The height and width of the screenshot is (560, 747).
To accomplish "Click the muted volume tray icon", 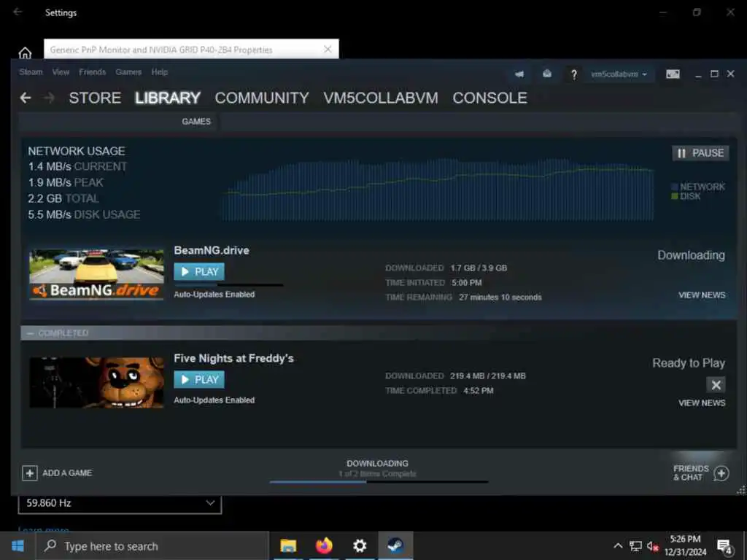I will coord(653,546).
